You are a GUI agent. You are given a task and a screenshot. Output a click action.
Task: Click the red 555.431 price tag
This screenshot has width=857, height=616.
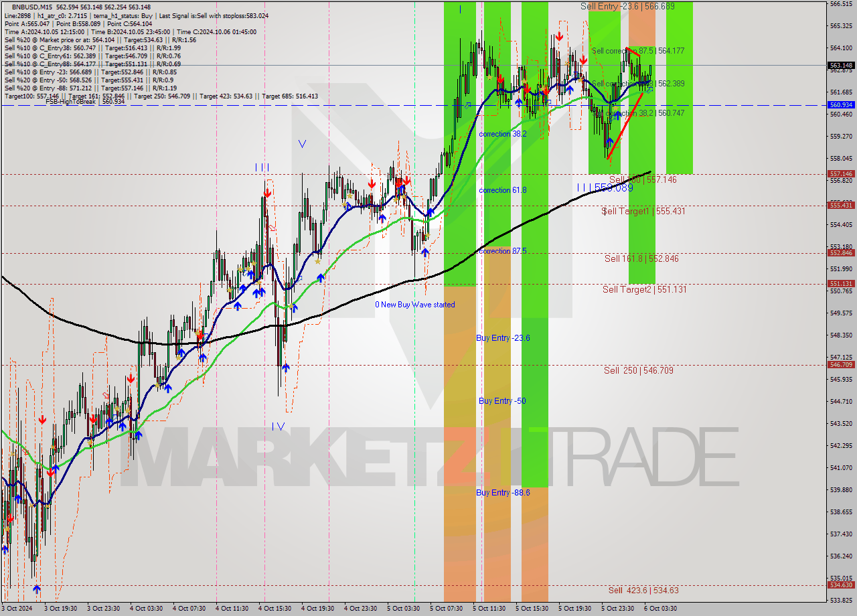click(841, 206)
